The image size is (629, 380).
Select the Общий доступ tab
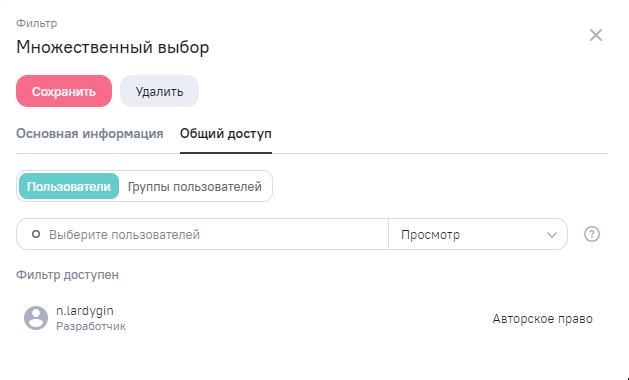(x=226, y=134)
